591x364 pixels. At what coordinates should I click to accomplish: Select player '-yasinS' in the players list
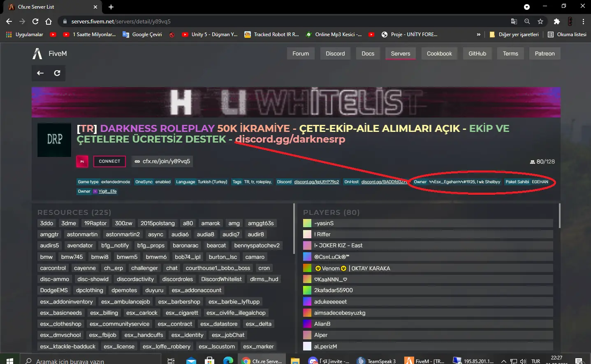pyautogui.click(x=428, y=223)
